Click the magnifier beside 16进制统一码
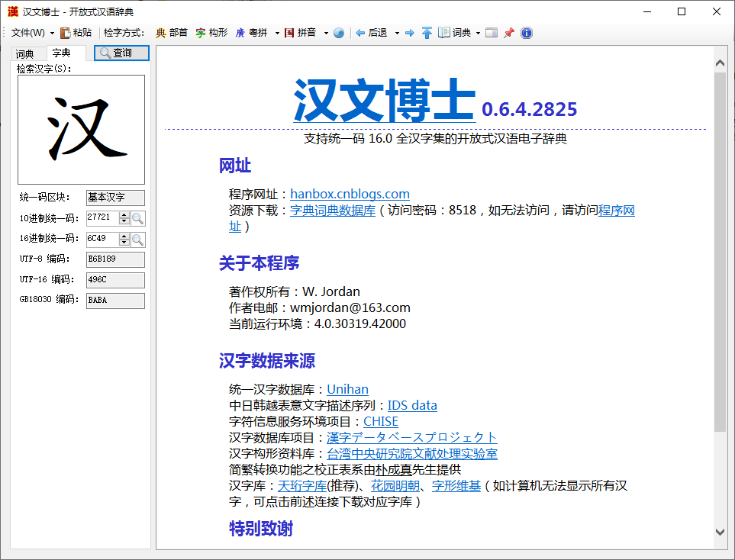Viewport: 735px width, 560px height. (138, 240)
